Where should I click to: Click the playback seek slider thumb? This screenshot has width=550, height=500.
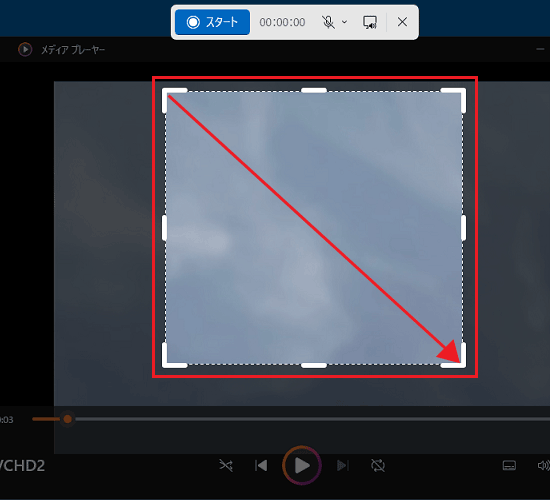[x=67, y=419]
